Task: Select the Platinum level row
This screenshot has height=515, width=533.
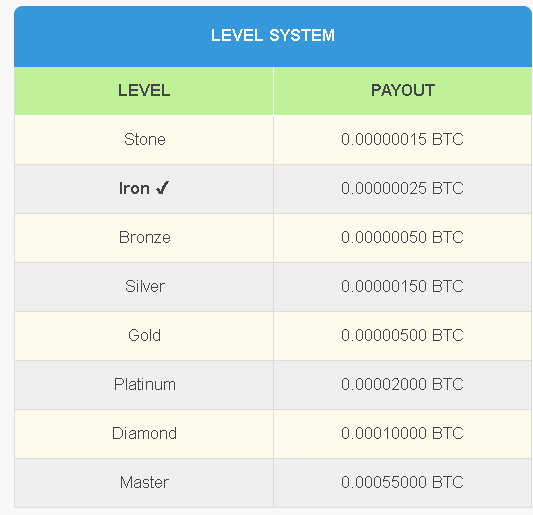Action: click(273, 384)
